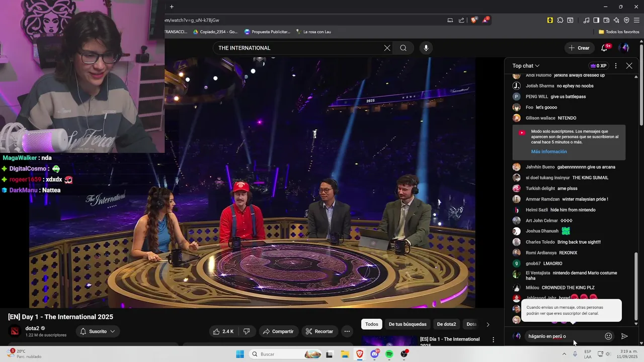The image size is (644, 362).
Task: Click the YouTube search magnifier button
Action: click(x=404, y=48)
